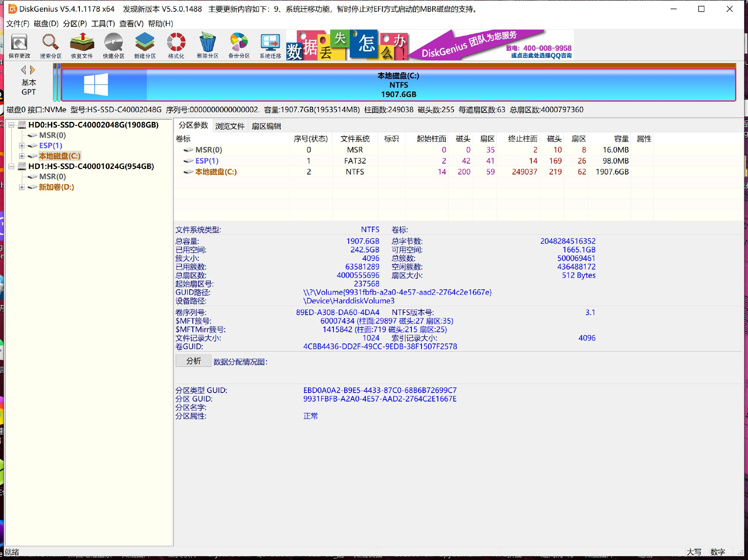
Task: Click the 删除分区 delete partition icon
Action: (208, 45)
